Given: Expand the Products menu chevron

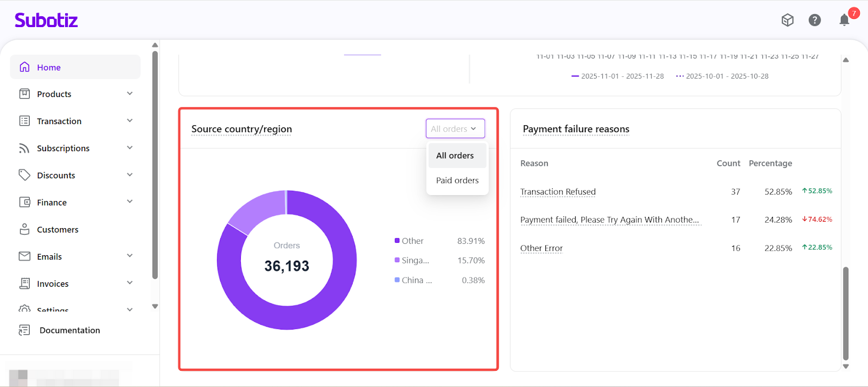Looking at the screenshot, I should [x=130, y=94].
